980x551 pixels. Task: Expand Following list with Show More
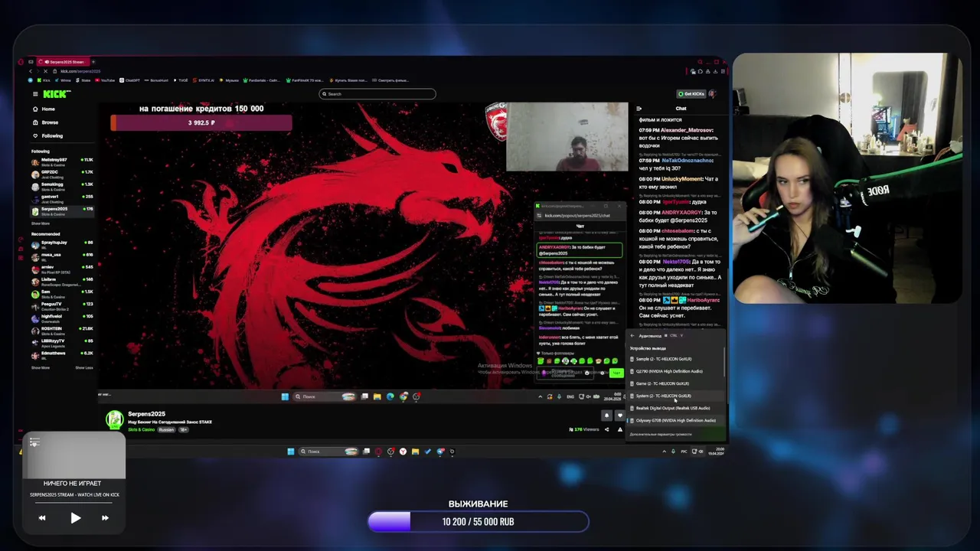click(40, 223)
